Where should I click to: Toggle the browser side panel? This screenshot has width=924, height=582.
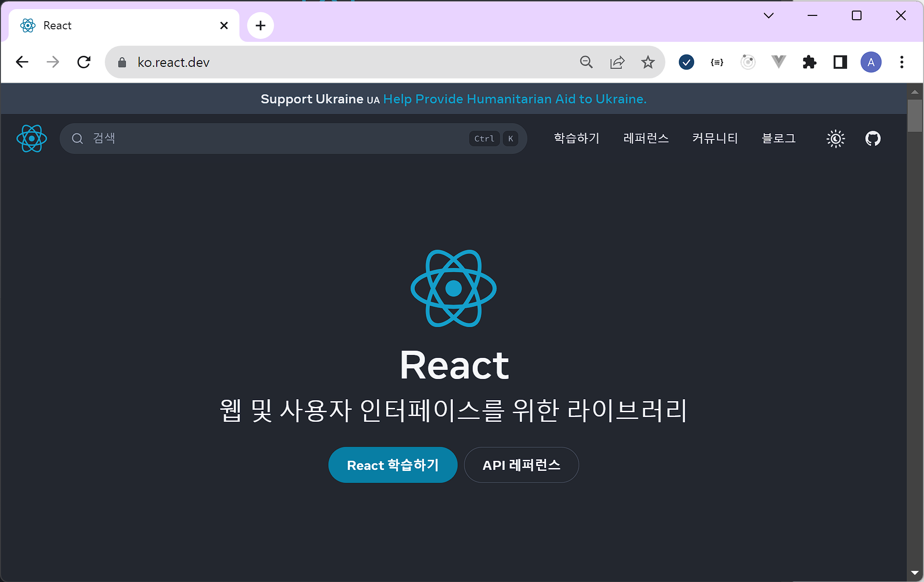pyautogui.click(x=840, y=63)
